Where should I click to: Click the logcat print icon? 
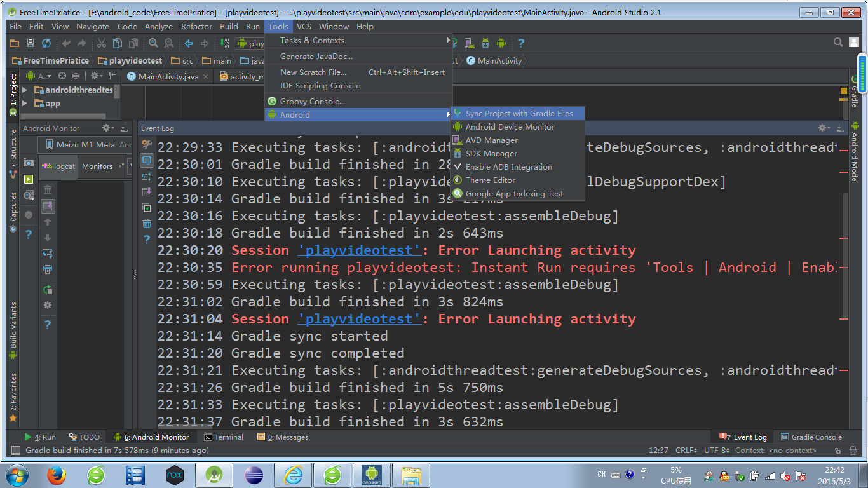(x=48, y=269)
